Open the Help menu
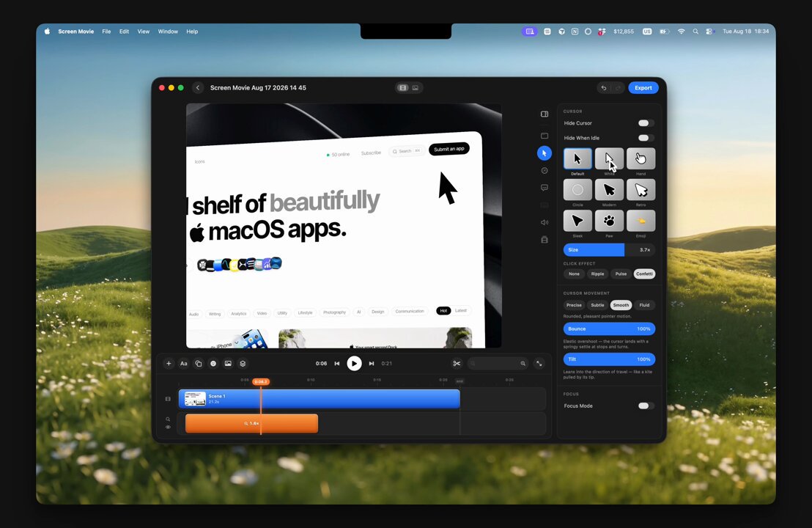The height and width of the screenshot is (528, 812). (192, 32)
